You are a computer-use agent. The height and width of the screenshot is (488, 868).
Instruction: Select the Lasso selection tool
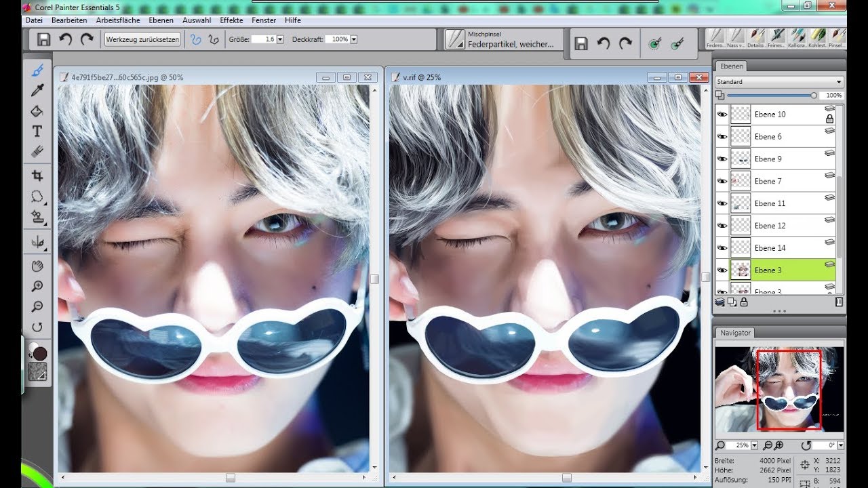click(37, 197)
